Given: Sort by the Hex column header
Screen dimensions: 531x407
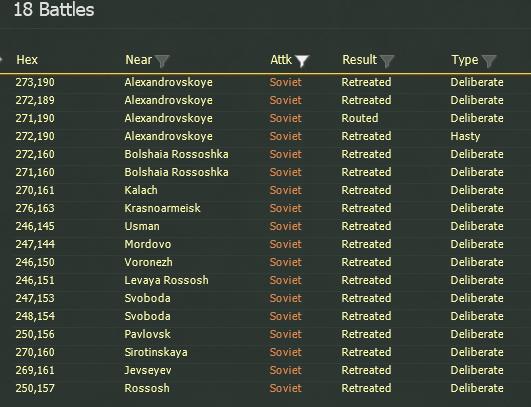Looking at the screenshot, I should 27,60.
